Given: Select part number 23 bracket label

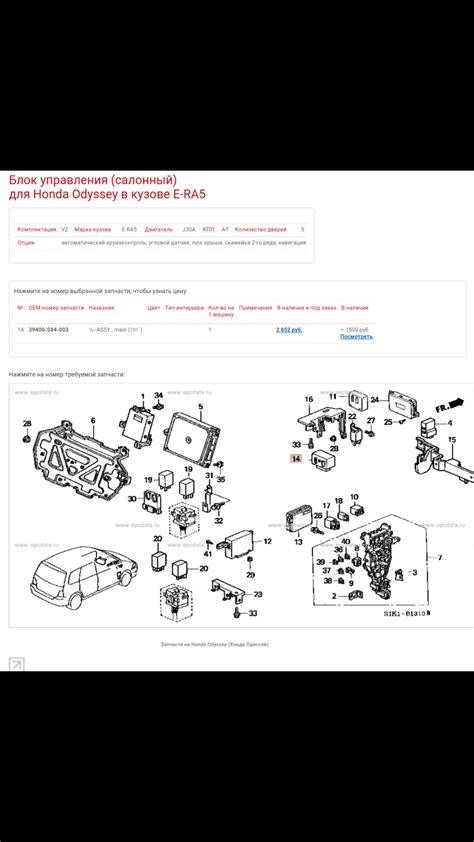Looking at the screenshot, I should [258, 594].
